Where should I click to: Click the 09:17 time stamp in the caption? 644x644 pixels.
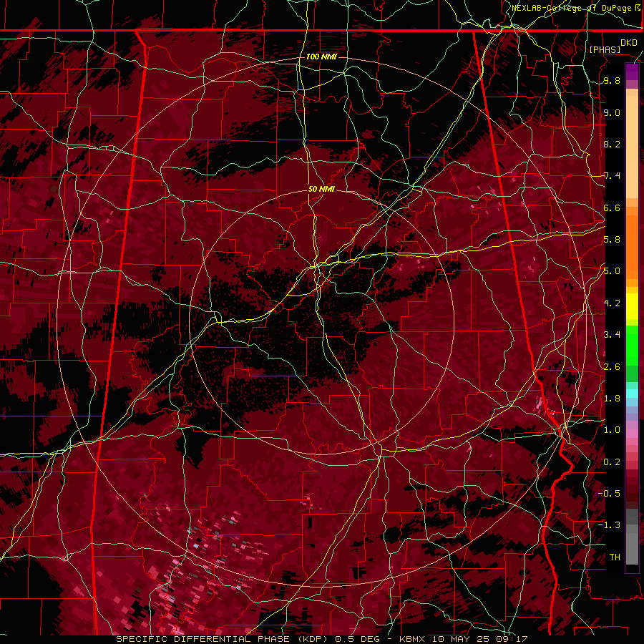[x=514, y=639]
